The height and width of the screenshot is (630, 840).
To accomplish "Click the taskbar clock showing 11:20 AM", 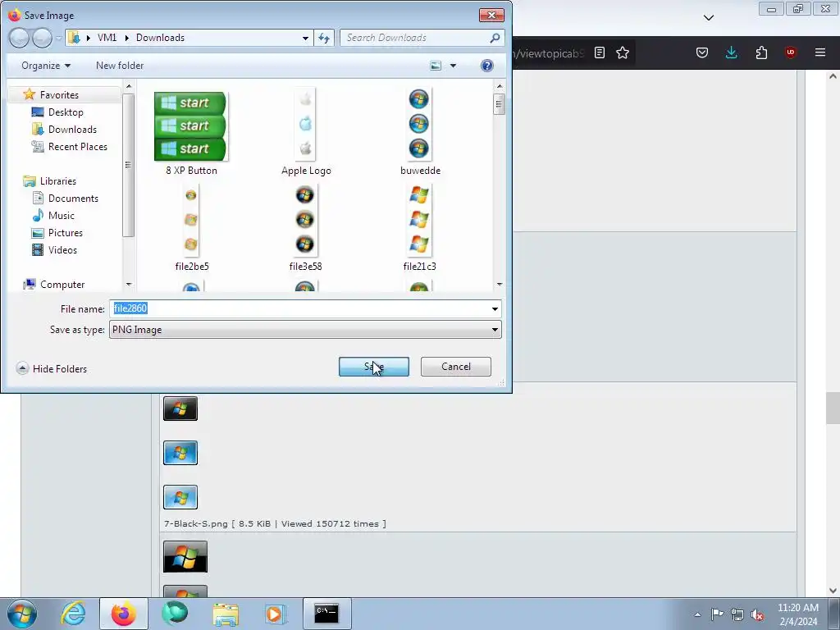I will [797, 614].
